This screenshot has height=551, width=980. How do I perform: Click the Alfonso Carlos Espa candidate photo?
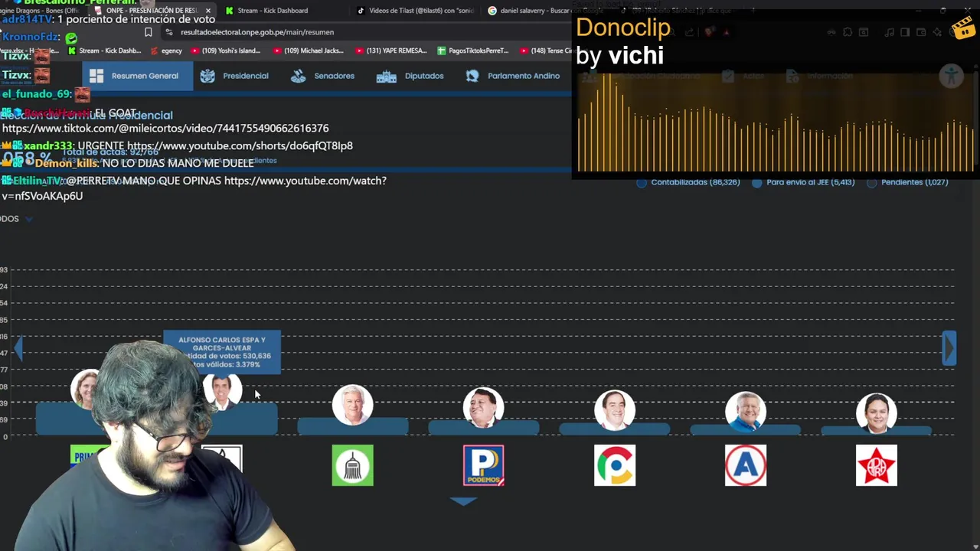223,391
